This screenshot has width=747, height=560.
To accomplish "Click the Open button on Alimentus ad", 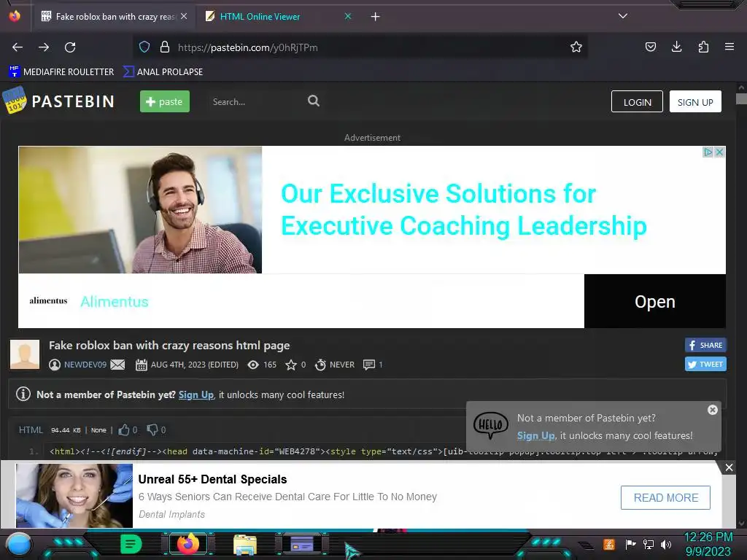I will pos(655,301).
